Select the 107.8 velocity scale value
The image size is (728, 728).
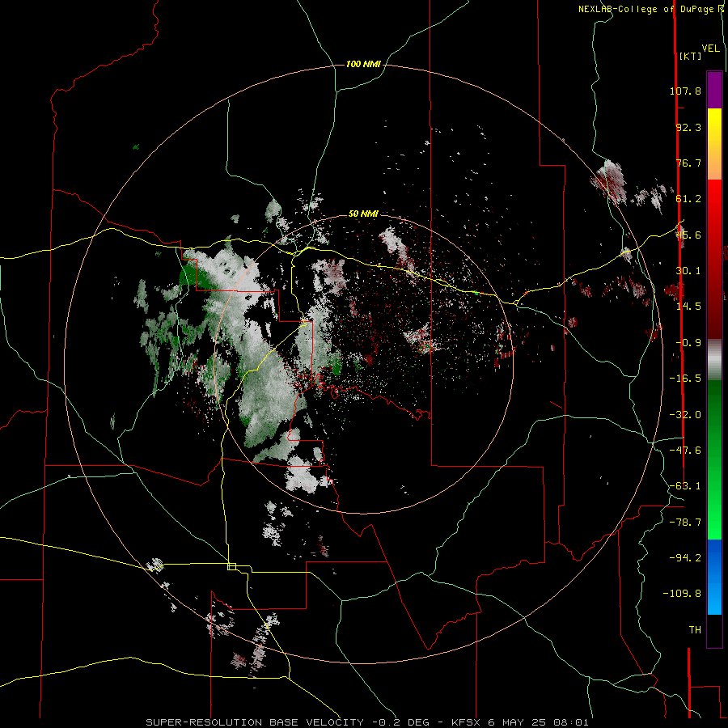[685, 91]
